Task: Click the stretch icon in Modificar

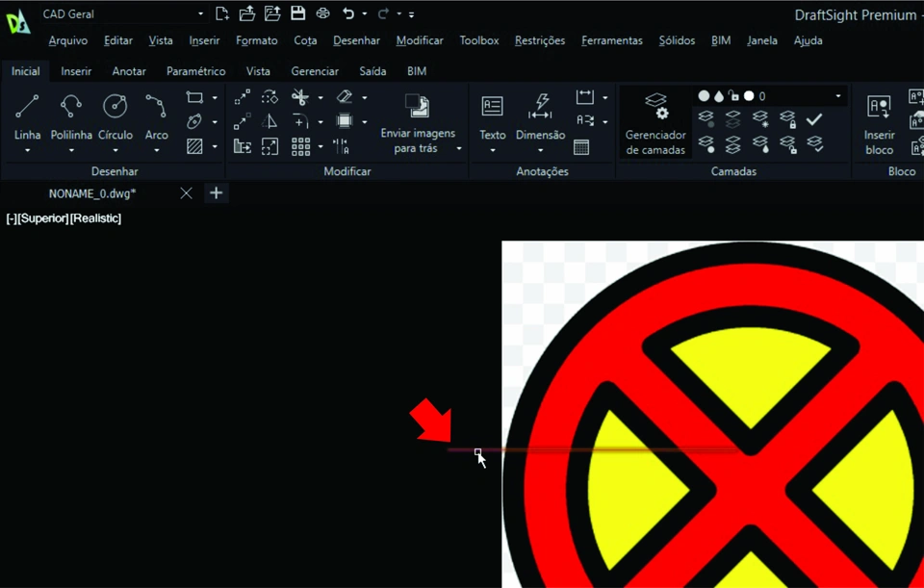Action: click(x=243, y=146)
